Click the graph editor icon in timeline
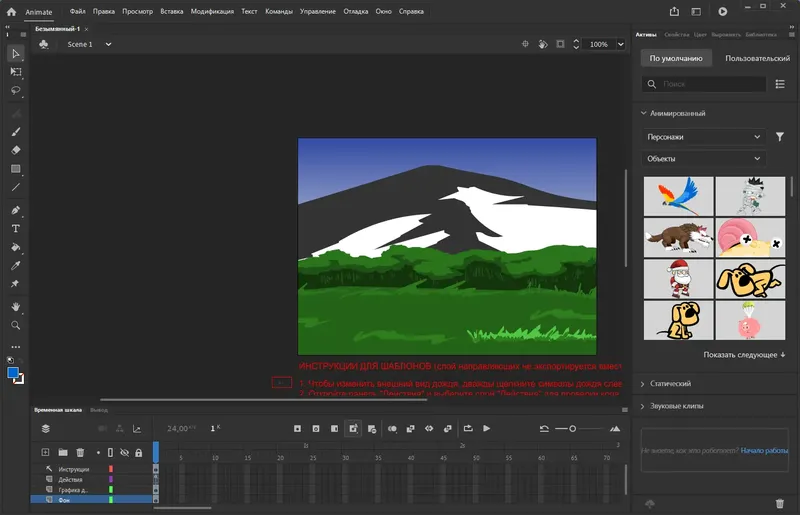 pos(137,429)
